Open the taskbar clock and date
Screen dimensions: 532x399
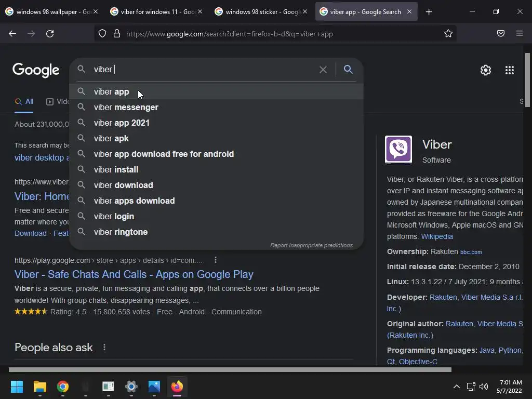[509, 387]
